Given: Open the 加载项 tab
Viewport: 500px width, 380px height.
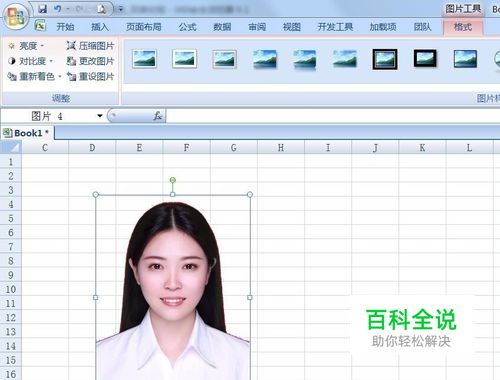Looking at the screenshot, I should (x=383, y=27).
